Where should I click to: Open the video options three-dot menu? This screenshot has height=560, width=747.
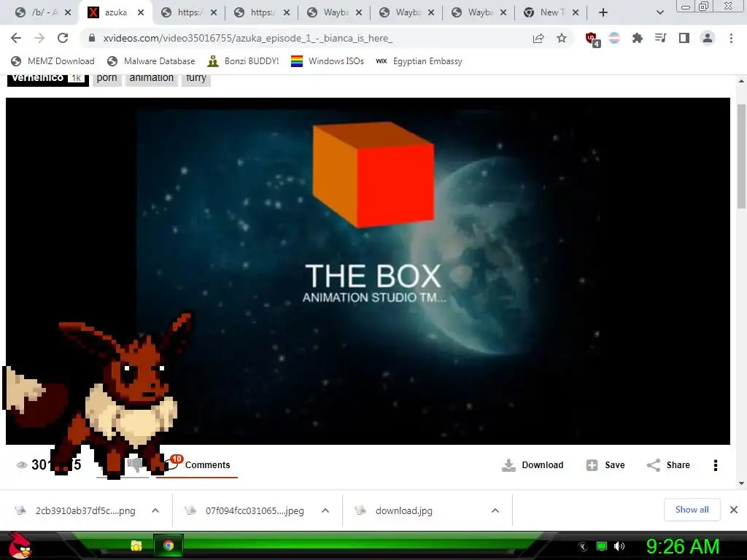[715, 464]
